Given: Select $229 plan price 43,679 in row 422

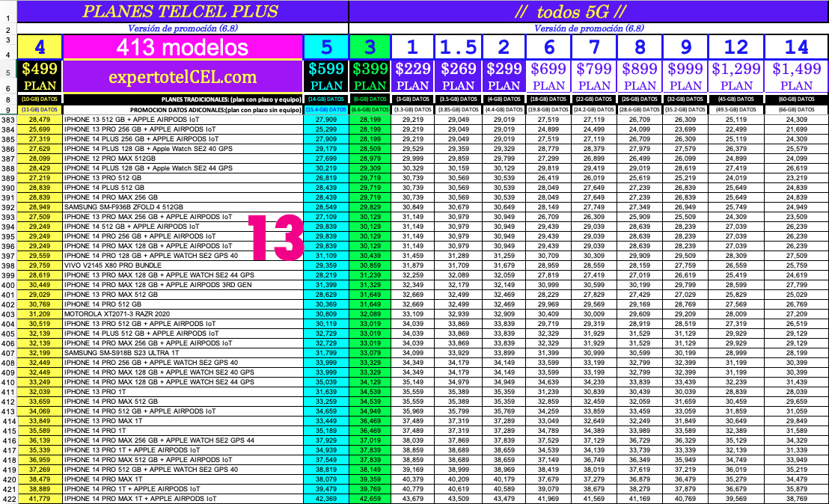Looking at the screenshot, I should (412, 499).
